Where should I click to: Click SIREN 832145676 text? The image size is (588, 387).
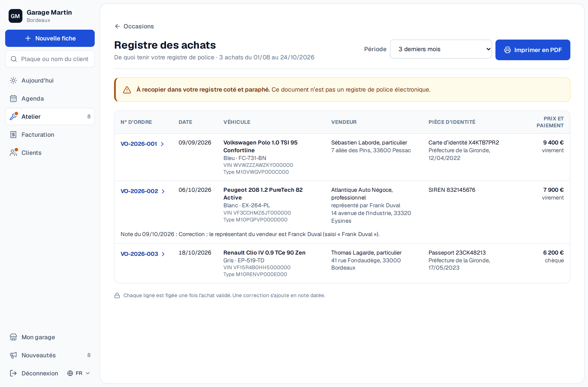point(452,190)
